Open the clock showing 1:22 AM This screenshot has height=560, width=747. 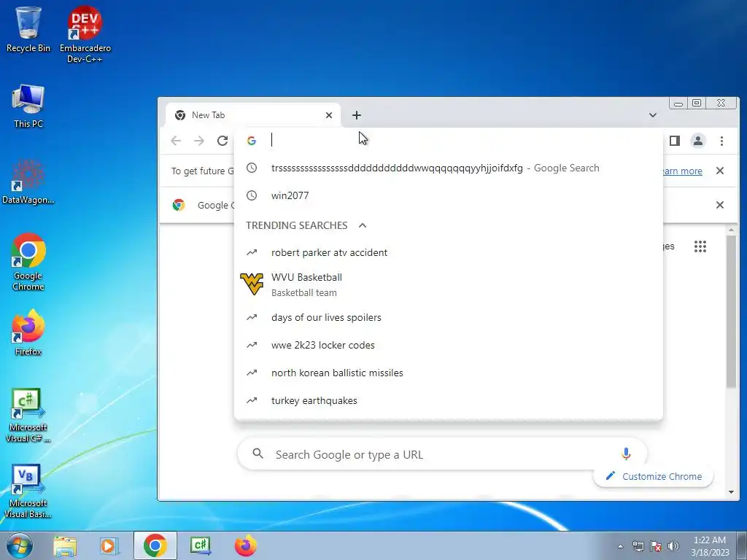pyautogui.click(x=710, y=545)
